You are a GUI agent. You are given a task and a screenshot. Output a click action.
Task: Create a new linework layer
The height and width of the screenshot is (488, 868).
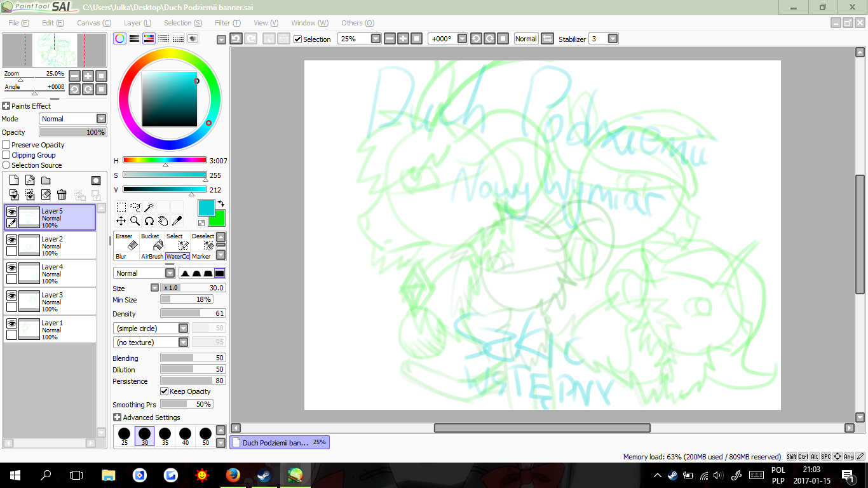(30, 180)
